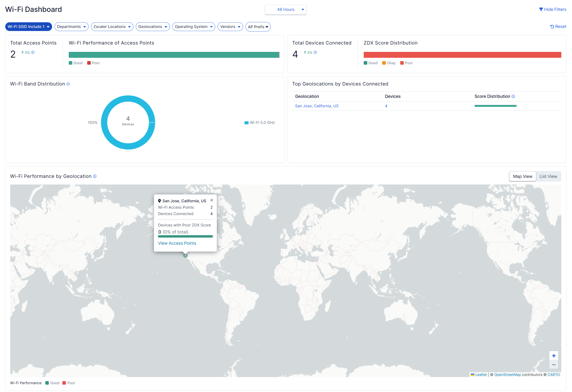Click Poor swatch in bottom Wi-Fi Performance legend

64,383
